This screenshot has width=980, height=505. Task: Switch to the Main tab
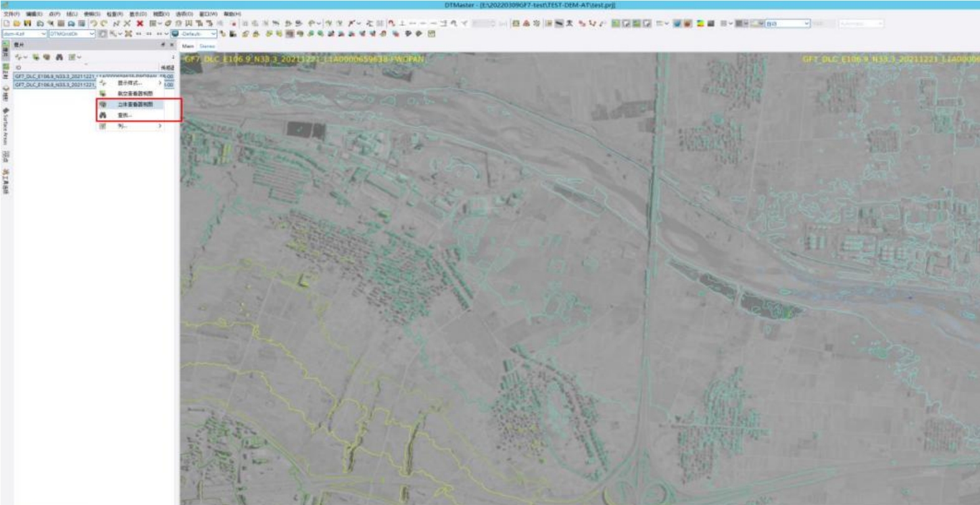tap(188, 46)
